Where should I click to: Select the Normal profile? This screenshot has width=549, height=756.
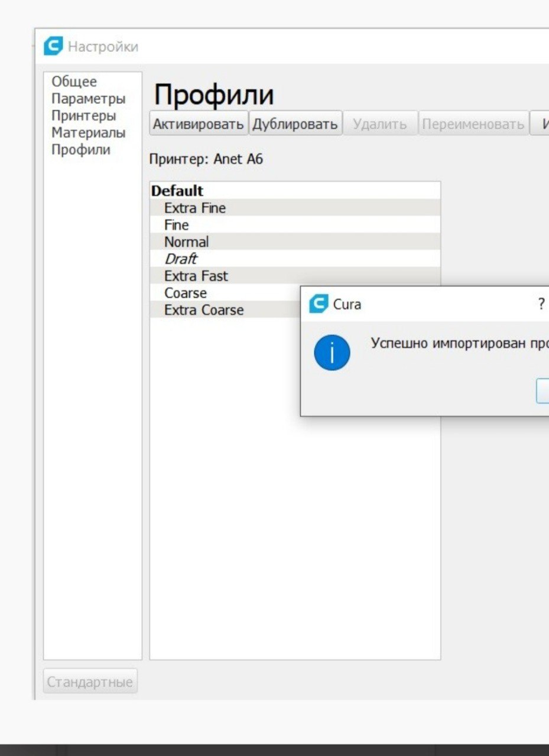coord(295,242)
